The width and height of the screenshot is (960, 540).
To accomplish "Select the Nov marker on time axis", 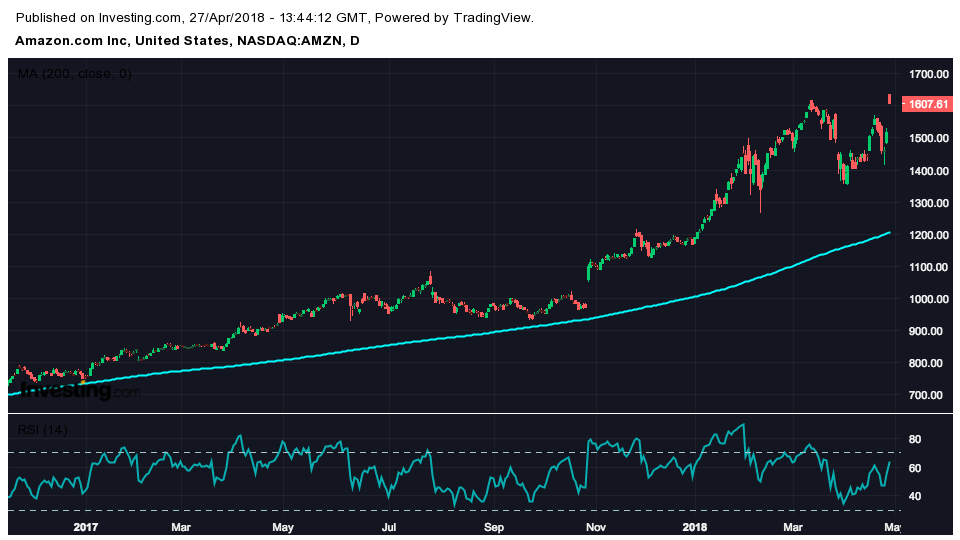I will point(595,526).
